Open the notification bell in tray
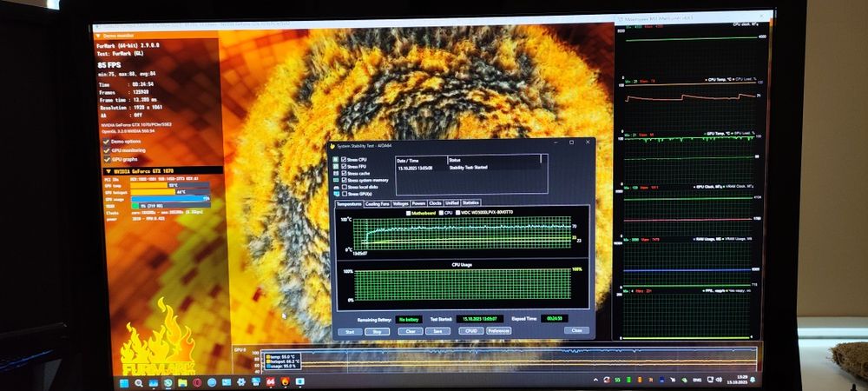Image resolution: width=868 pixels, height=391 pixels. click(x=753, y=380)
